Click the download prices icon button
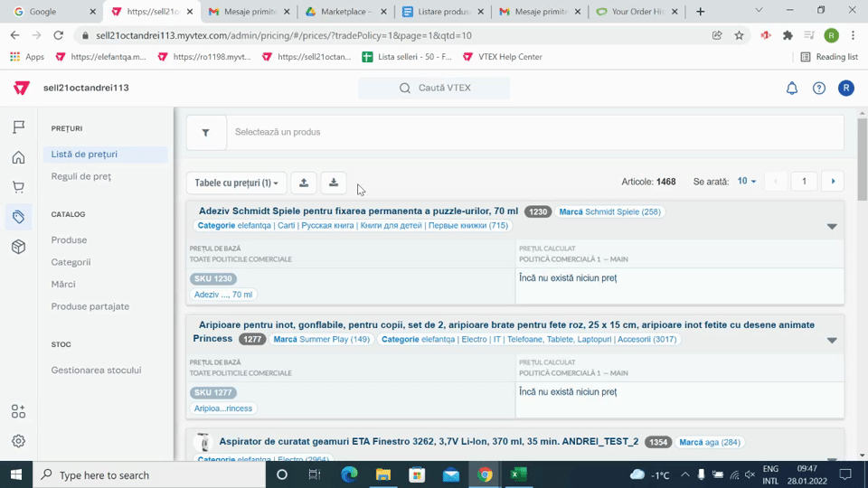The image size is (868, 488). click(x=334, y=183)
